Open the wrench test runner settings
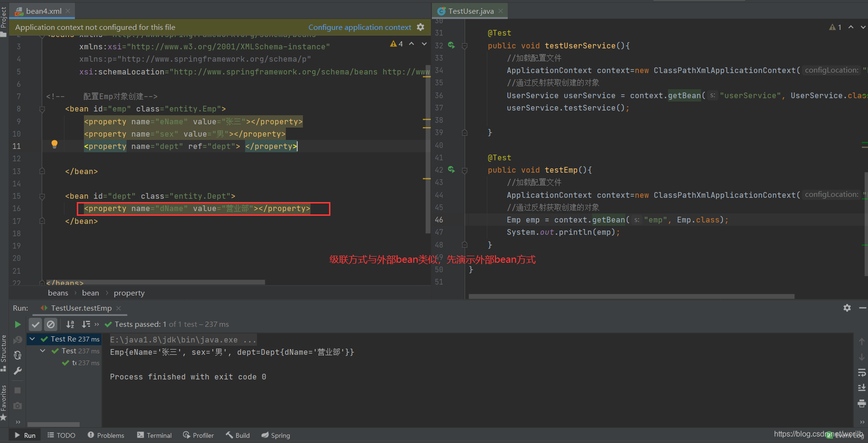The image size is (868, 443). (18, 371)
